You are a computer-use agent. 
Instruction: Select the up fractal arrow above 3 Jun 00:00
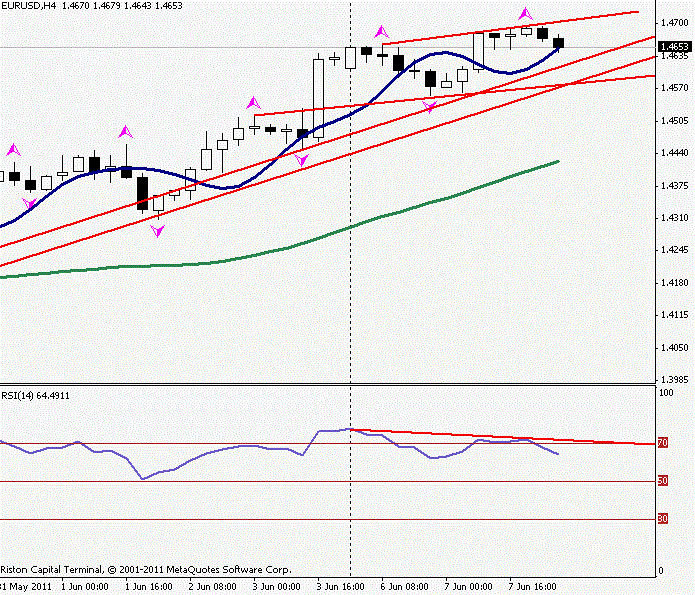[x=254, y=103]
